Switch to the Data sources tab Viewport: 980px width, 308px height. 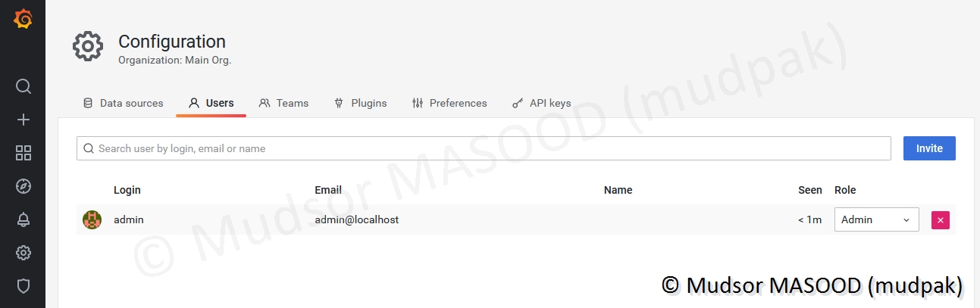tap(123, 103)
